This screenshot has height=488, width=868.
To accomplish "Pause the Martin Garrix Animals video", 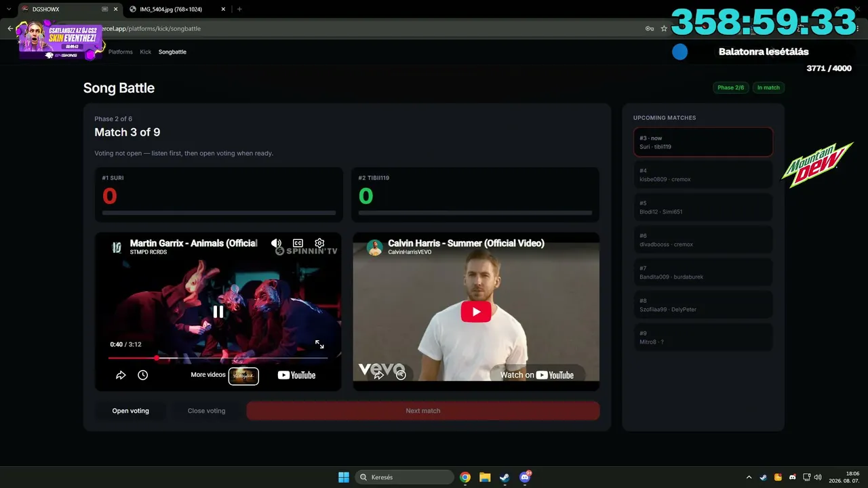I will pyautogui.click(x=218, y=312).
